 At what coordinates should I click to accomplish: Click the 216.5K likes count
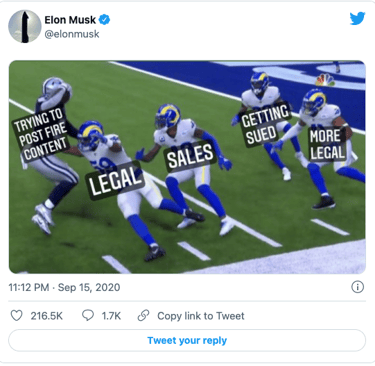(47, 316)
